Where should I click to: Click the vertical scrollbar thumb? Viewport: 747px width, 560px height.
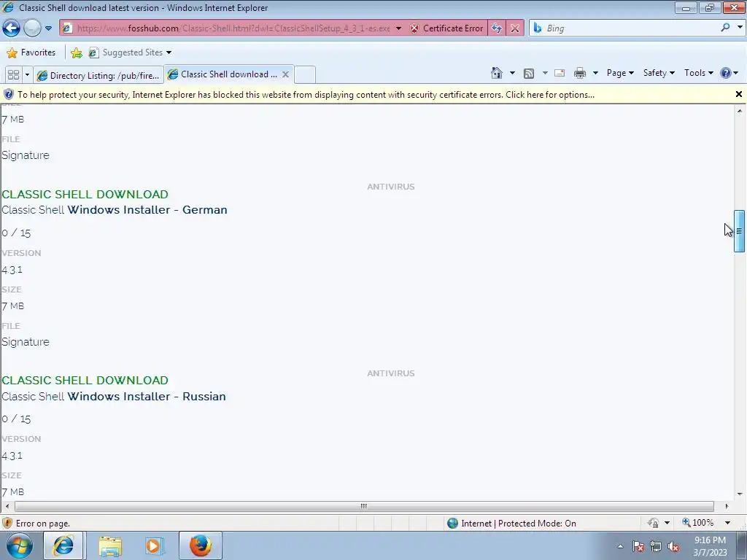coord(739,231)
